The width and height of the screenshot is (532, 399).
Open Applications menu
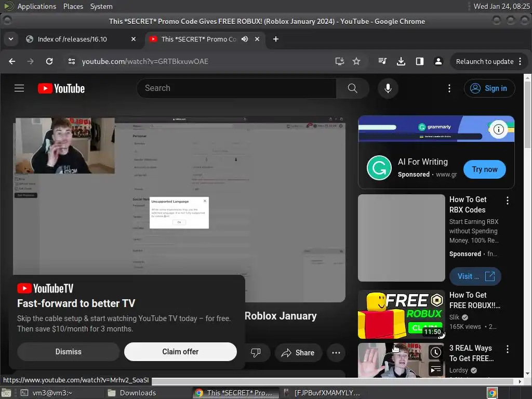pos(37,6)
